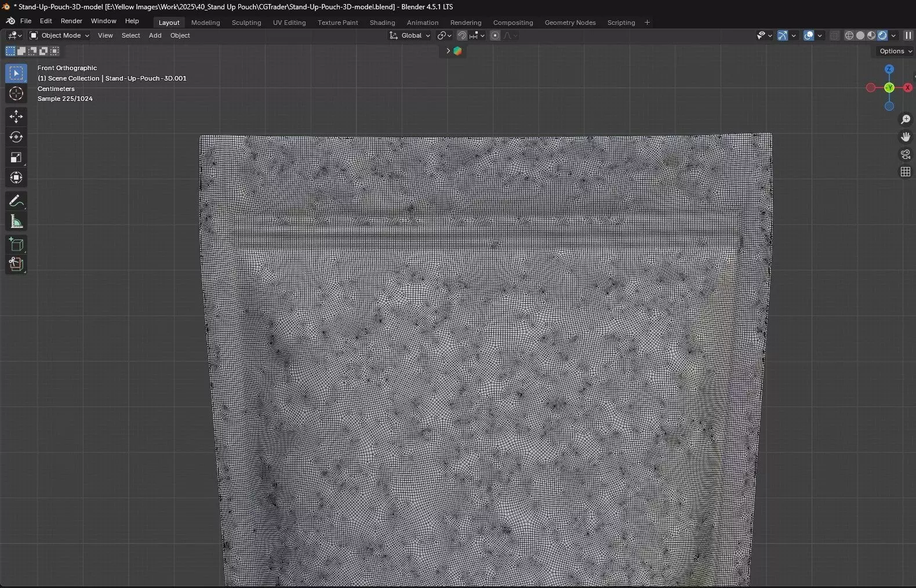Image resolution: width=916 pixels, height=588 pixels.
Task: Expand the viewport shading options dropdown arrow
Action: pos(893,35)
